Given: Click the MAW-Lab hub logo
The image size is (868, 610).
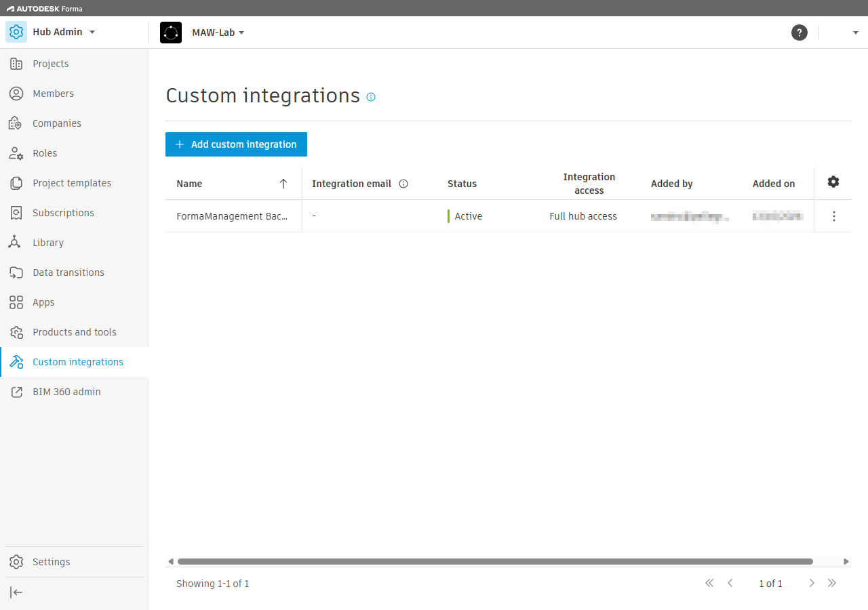Looking at the screenshot, I should (171, 33).
